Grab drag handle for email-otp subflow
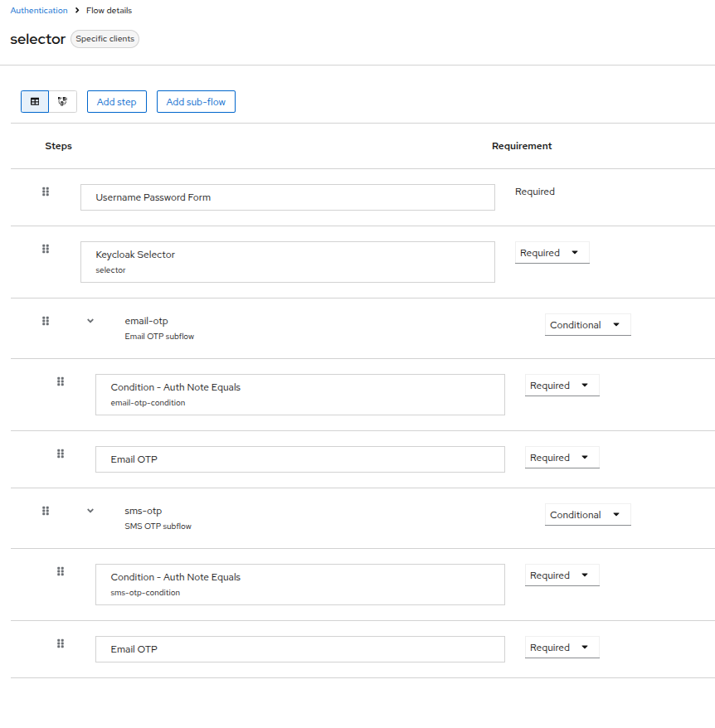Image resolution: width=715 pixels, height=728 pixels. [46, 321]
